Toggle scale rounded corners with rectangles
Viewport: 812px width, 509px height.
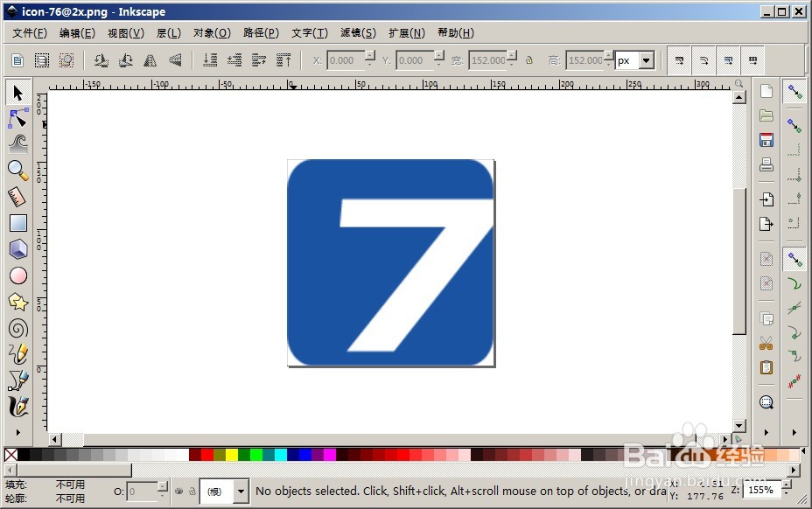click(x=703, y=60)
